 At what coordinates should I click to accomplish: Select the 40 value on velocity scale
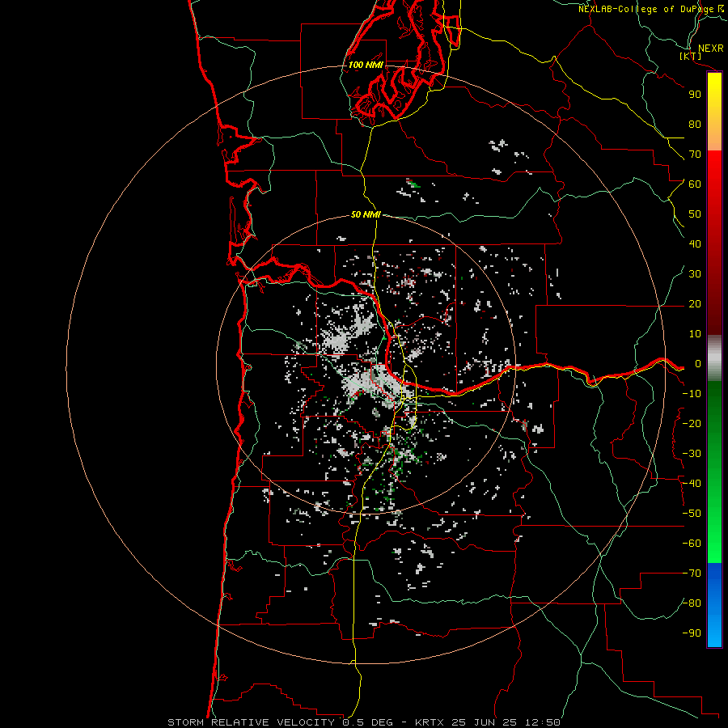[x=695, y=243]
